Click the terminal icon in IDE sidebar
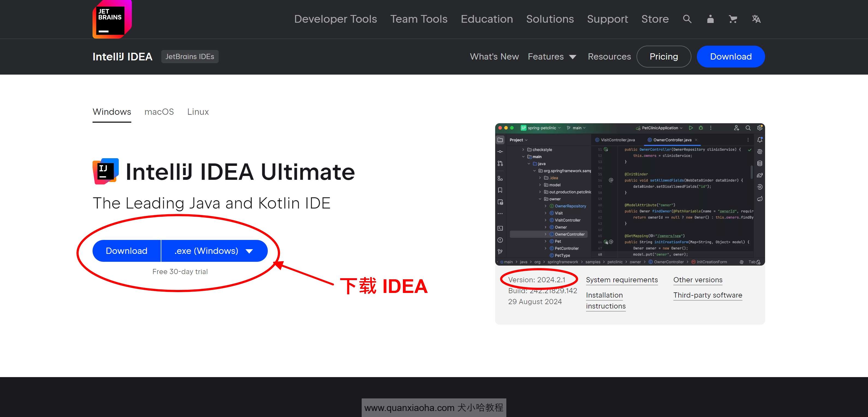This screenshot has height=417, width=868. (x=500, y=228)
